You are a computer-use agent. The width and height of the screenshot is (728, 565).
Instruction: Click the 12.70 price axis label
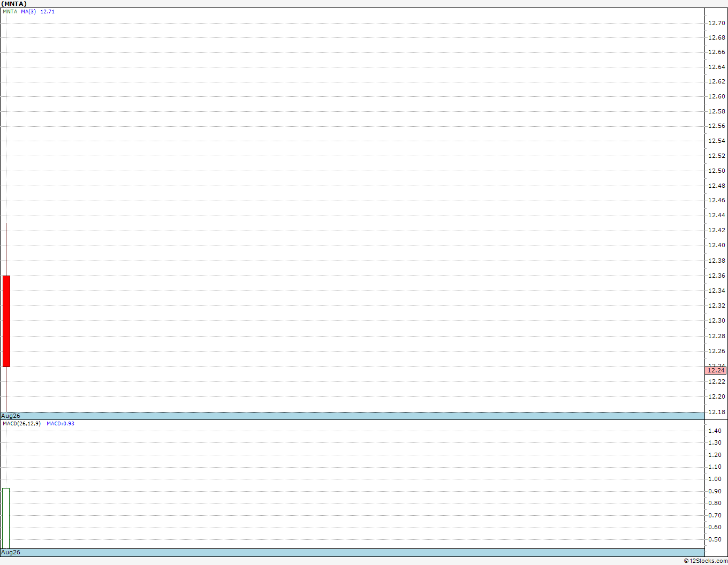pyautogui.click(x=717, y=23)
